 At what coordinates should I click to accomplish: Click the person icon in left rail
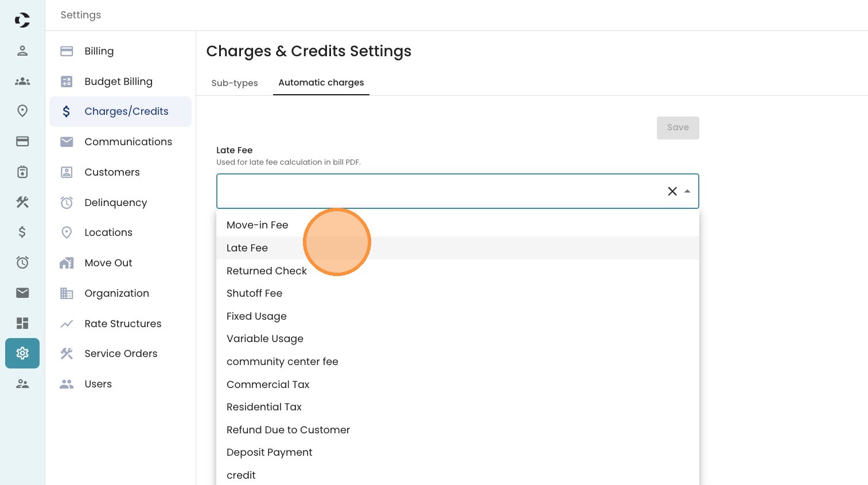(22, 51)
